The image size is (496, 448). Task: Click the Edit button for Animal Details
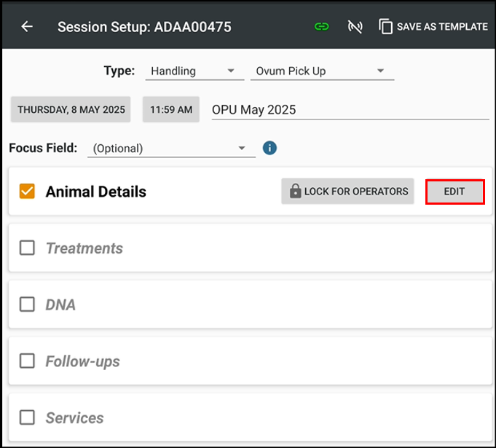click(x=454, y=192)
